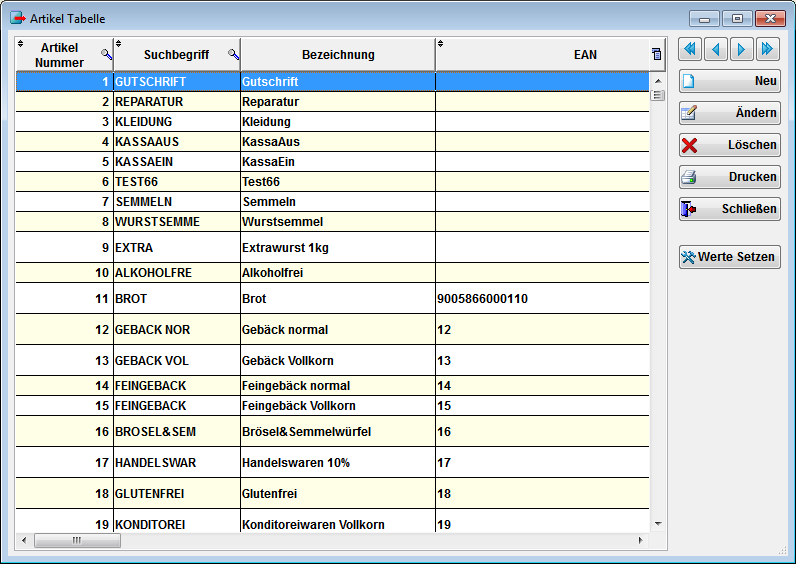Screen dimensions: 796x564
Task: Click the Löschen button
Action: click(729, 145)
